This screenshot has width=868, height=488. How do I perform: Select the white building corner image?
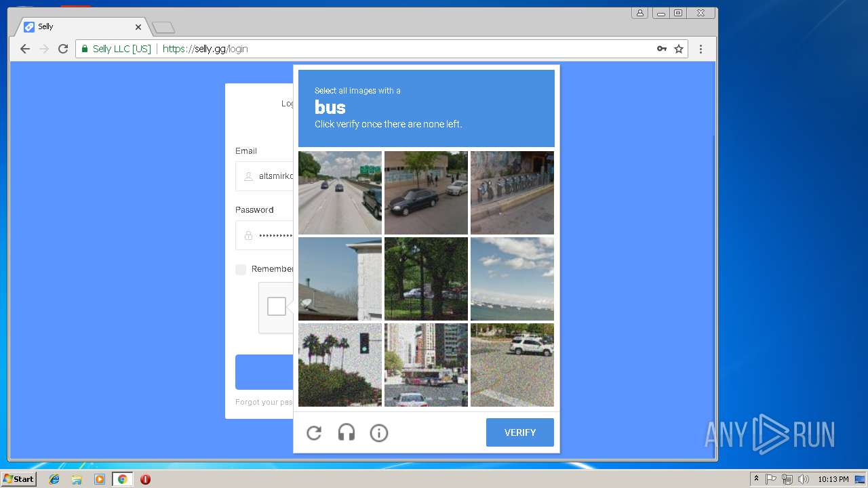tap(340, 279)
